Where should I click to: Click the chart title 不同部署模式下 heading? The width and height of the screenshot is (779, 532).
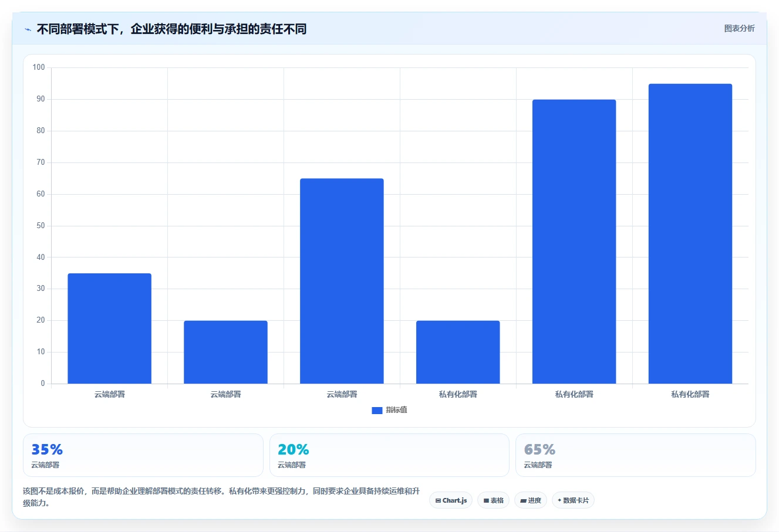point(171,29)
